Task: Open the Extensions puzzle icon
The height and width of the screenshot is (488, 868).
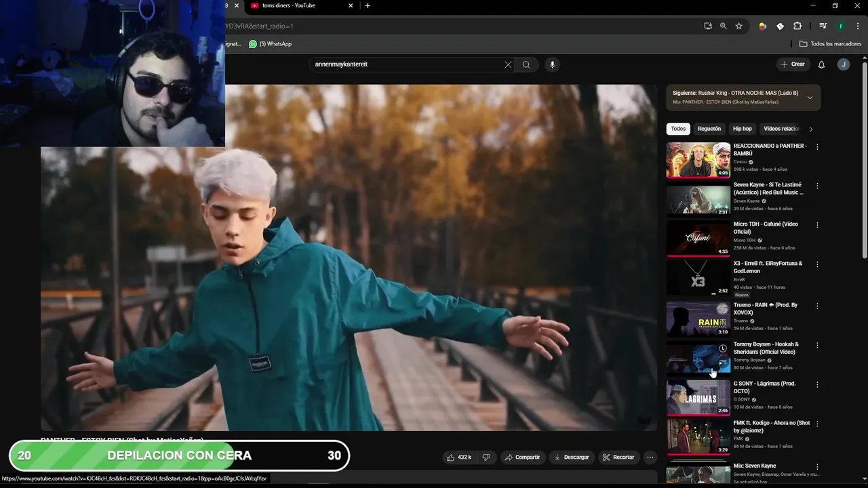Action: tap(797, 26)
